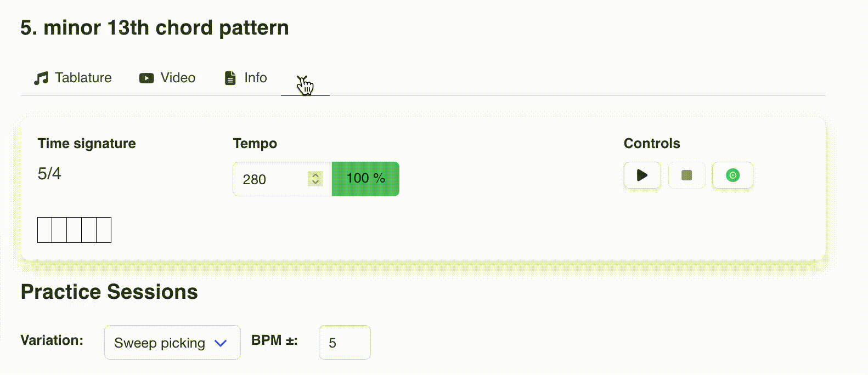The width and height of the screenshot is (868, 375).
Task: Click the gray stop square icon
Action: [686, 175]
